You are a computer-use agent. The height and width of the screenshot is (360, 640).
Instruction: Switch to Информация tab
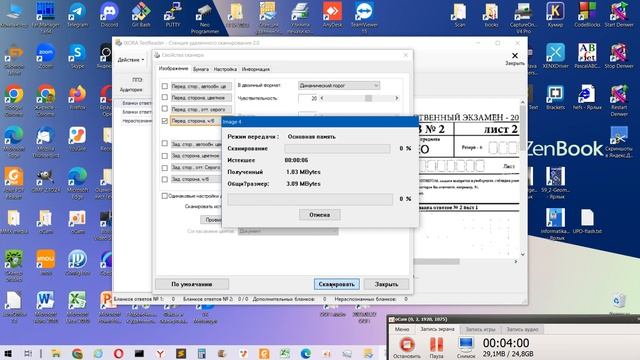256,69
